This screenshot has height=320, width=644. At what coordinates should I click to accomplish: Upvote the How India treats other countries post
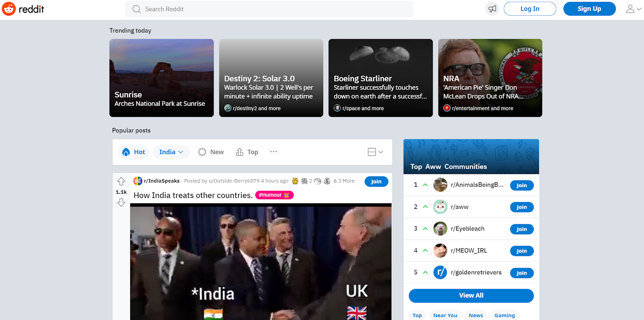[x=121, y=181]
